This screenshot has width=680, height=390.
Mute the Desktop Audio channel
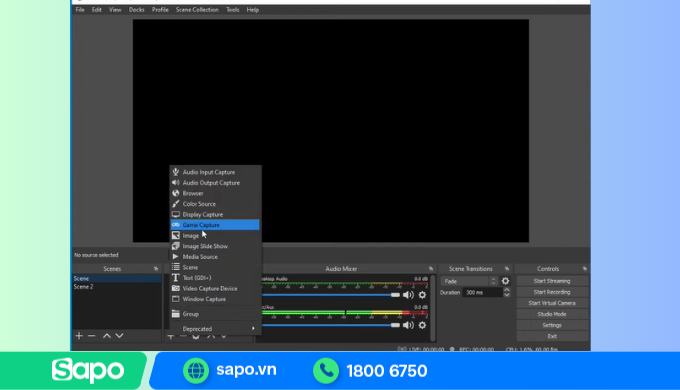pos(408,295)
